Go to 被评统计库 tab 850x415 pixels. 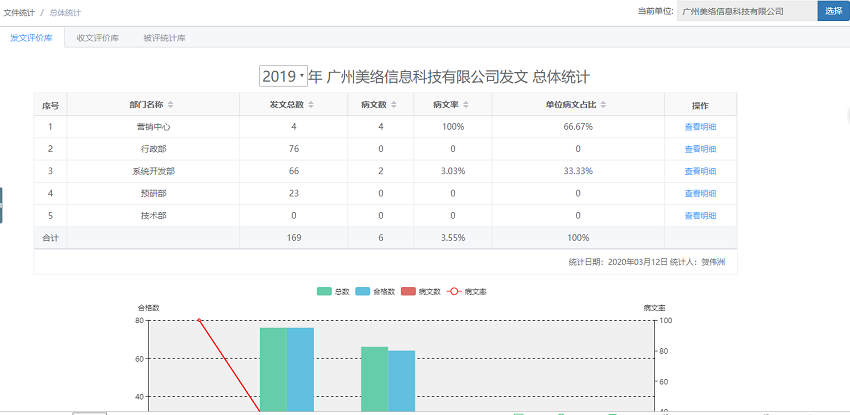[x=164, y=38]
